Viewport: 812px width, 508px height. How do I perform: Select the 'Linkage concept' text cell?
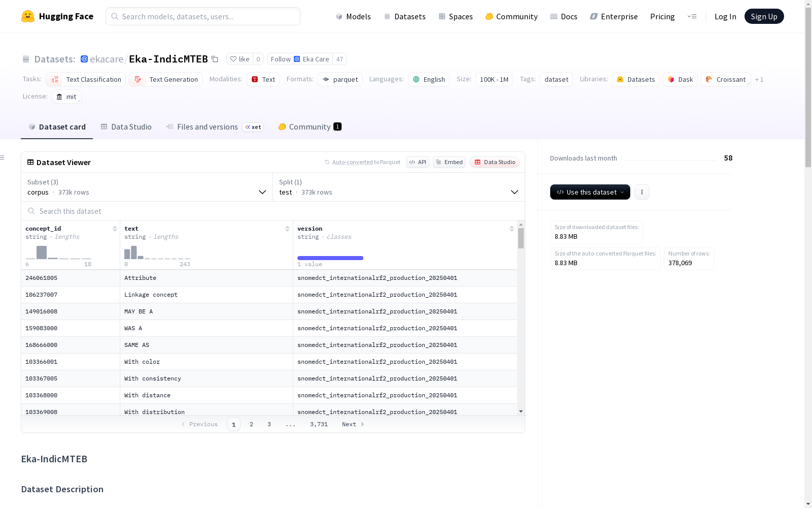[x=207, y=295]
